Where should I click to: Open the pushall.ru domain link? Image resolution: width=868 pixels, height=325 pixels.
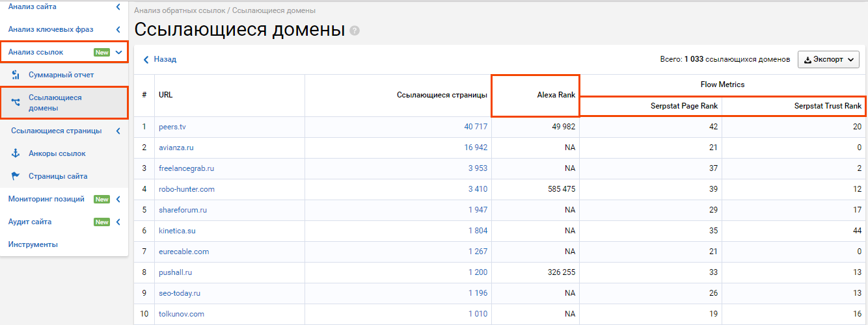pyautogui.click(x=175, y=272)
